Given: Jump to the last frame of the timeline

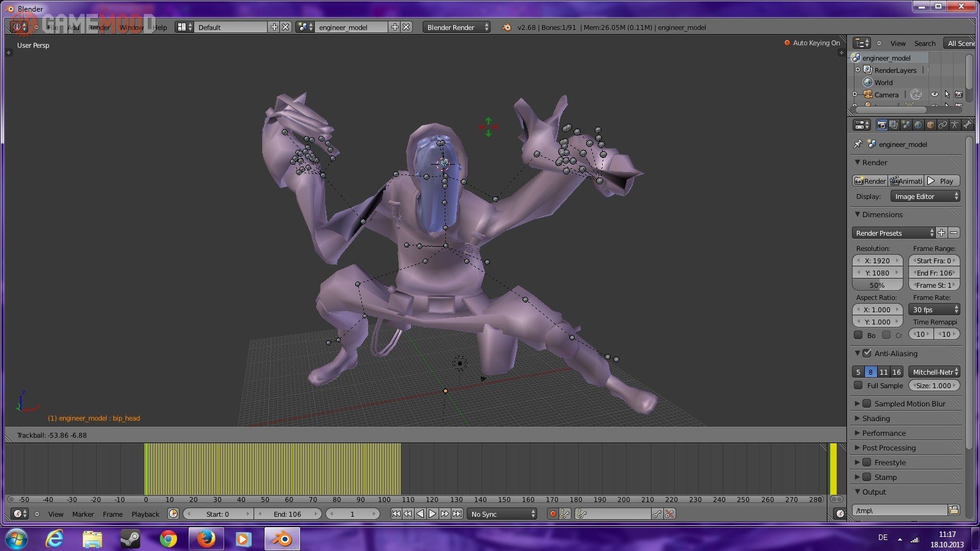Looking at the screenshot, I should pos(457,514).
